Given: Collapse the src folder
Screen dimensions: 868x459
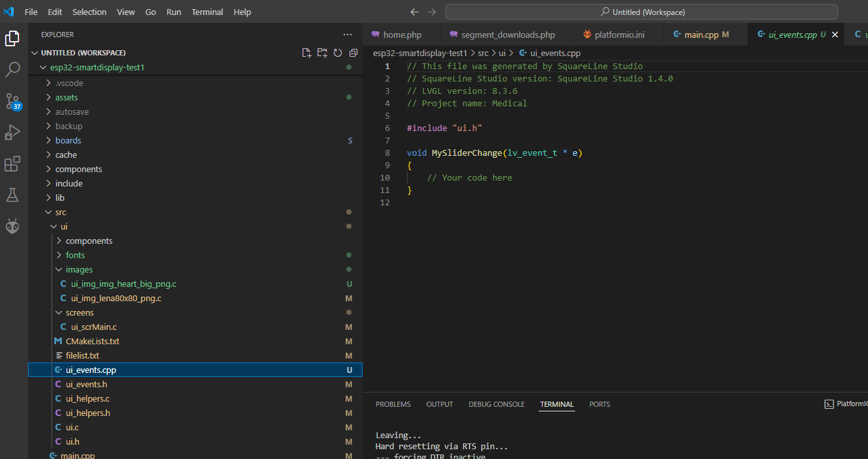Looking at the screenshot, I should point(195,212).
